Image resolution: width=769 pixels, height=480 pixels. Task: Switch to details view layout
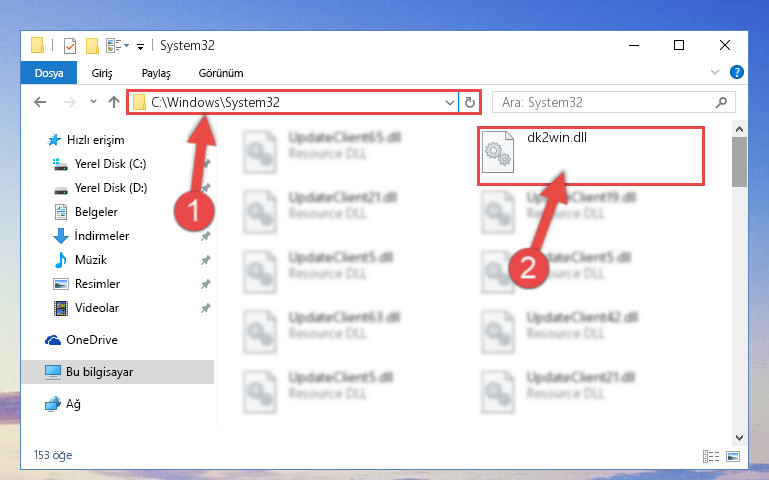tap(711, 456)
